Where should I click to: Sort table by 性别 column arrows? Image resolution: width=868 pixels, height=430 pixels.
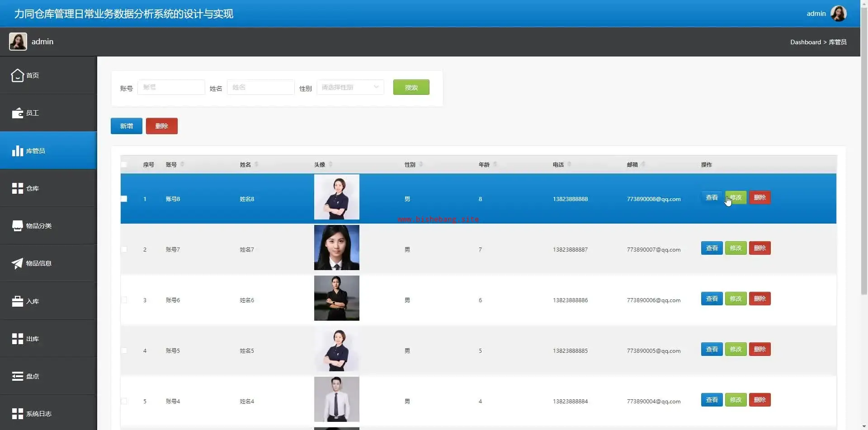(x=421, y=164)
